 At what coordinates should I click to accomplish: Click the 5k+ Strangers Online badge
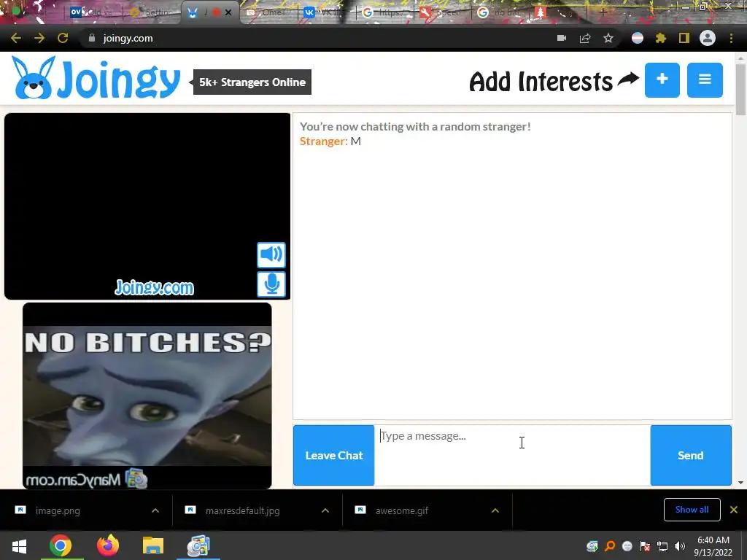[x=252, y=82]
